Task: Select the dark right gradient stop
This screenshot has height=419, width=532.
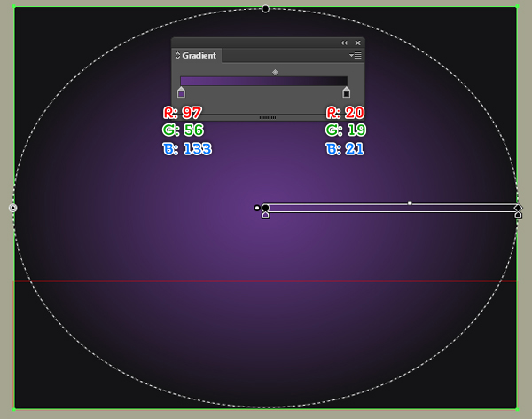Action: [346, 92]
